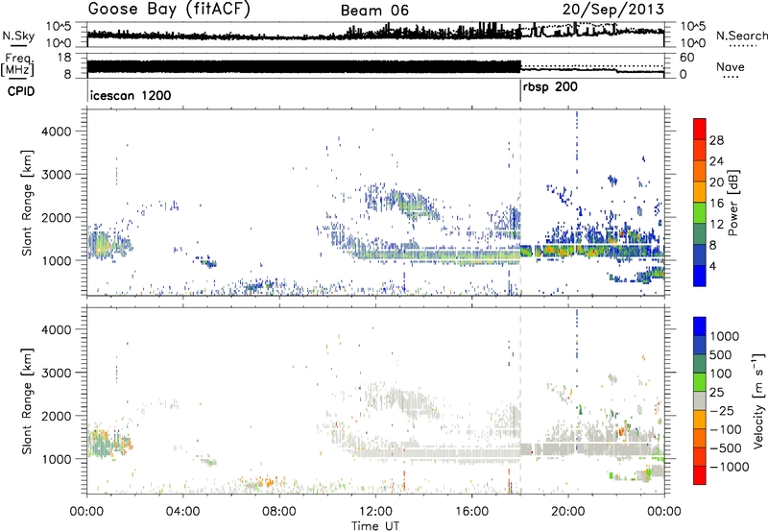Click the 'N.Sky' axis label
This screenshot has height=532, width=768.
click(x=18, y=36)
